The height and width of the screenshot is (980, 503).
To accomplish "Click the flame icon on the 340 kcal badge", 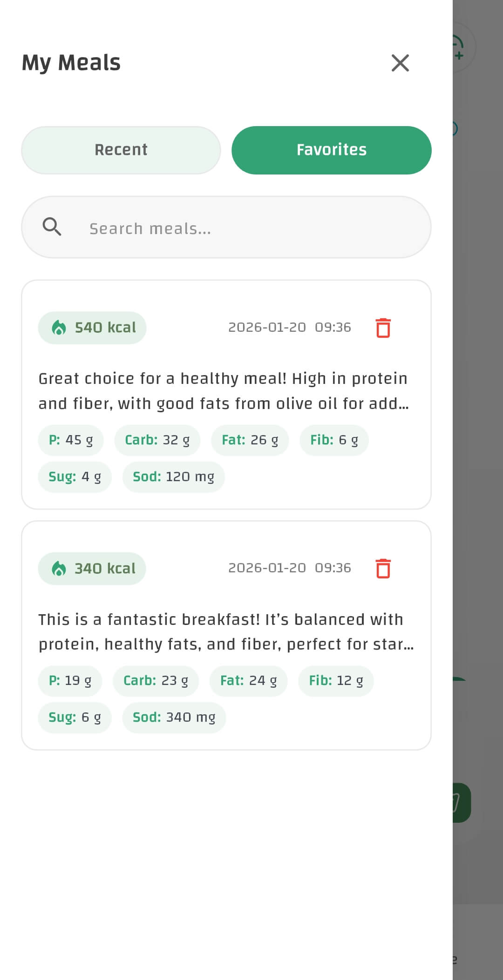I will pyautogui.click(x=59, y=568).
